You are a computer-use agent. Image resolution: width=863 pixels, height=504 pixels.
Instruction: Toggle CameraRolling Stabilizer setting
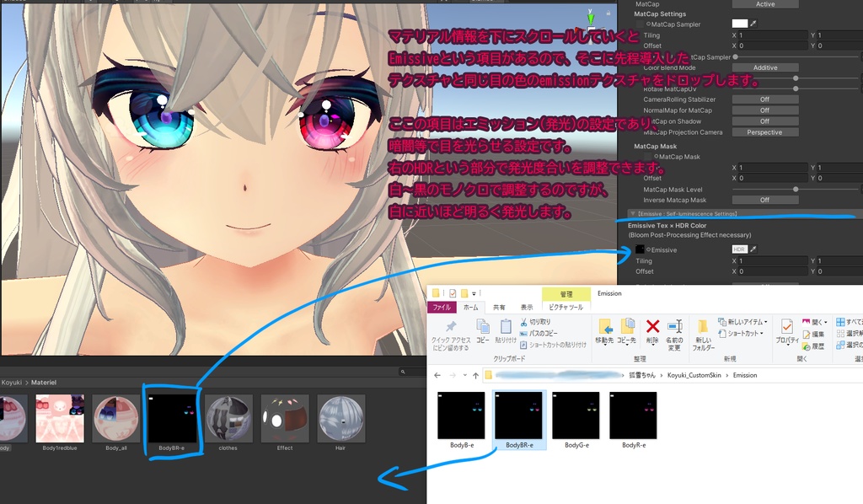(764, 99)
